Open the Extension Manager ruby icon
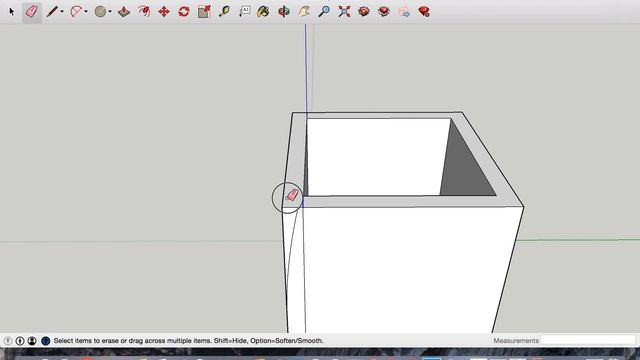Image resolution: width=640 pixels, height=360 pixels. (x=424, y=11)
